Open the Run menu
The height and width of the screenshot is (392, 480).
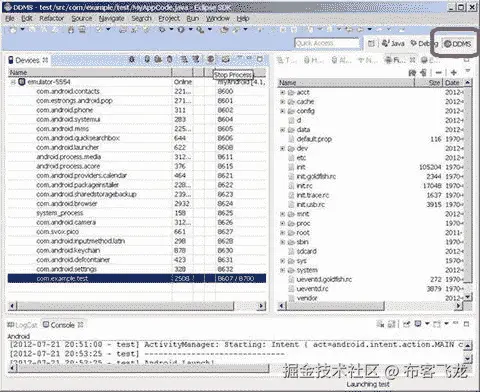pyautogui.click(x=192, y=19)
